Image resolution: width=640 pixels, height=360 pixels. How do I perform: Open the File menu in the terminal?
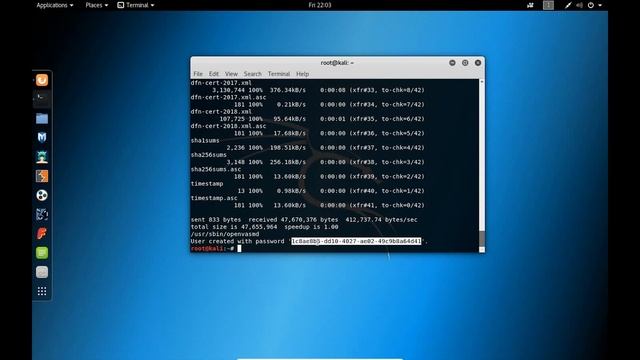click(x=198, y=74)
